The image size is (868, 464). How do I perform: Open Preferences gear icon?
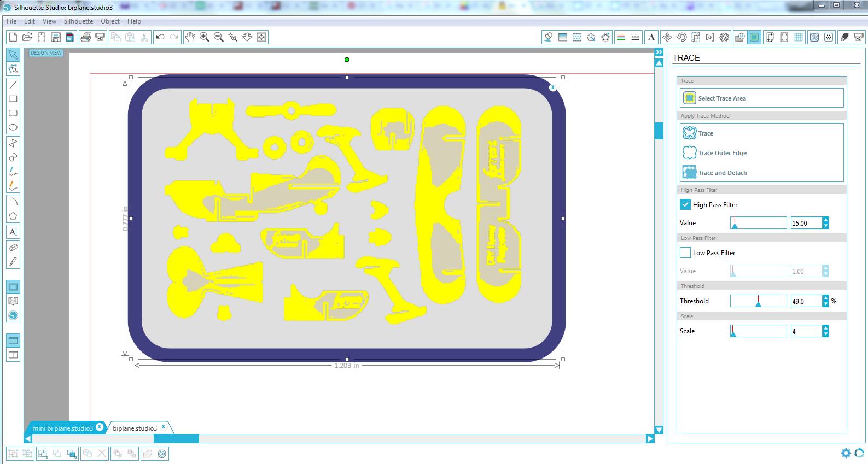coord(846,453)
